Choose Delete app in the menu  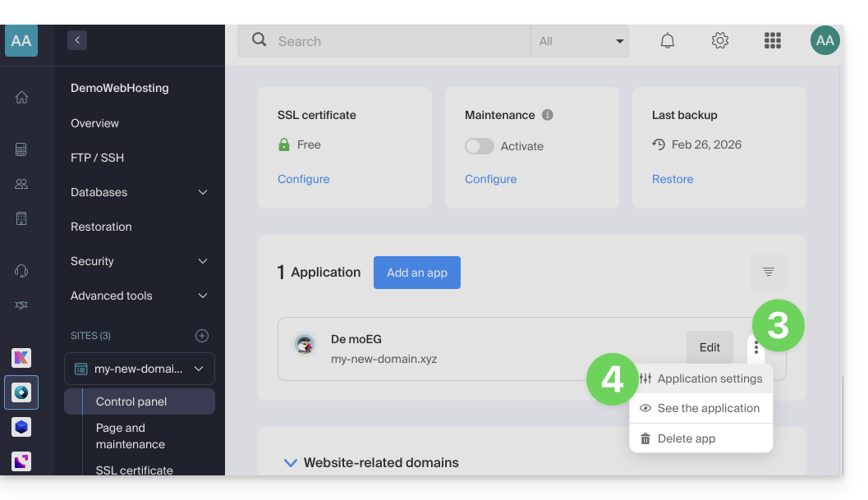[687, 438]
